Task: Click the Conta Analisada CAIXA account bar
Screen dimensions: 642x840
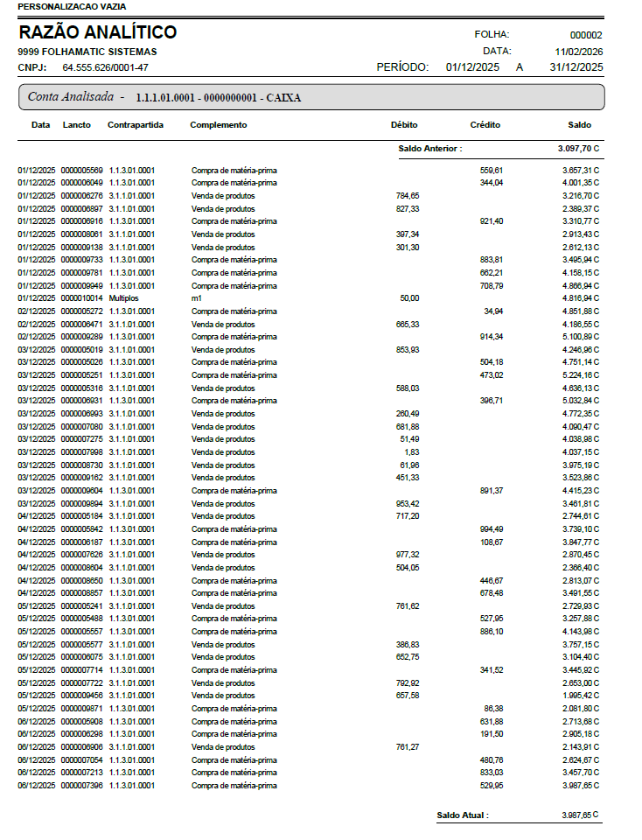Action: (311, 97)
